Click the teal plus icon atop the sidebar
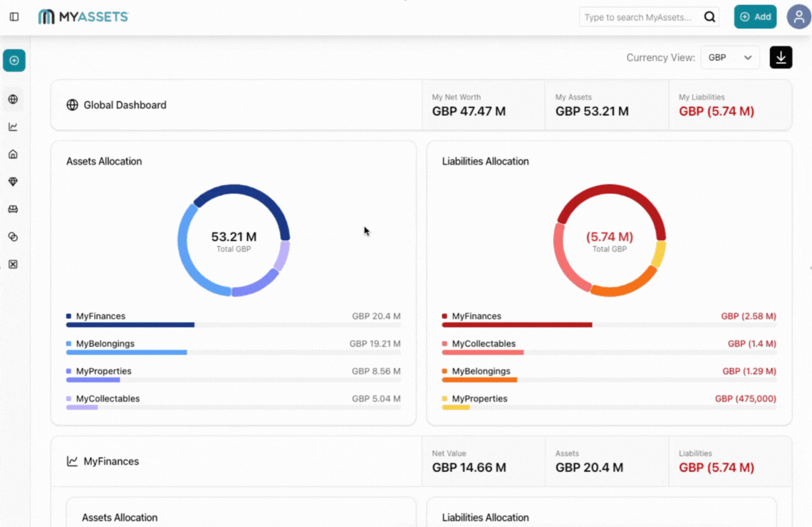This screenshot has height=527, width=812. [x=14, y=61]
